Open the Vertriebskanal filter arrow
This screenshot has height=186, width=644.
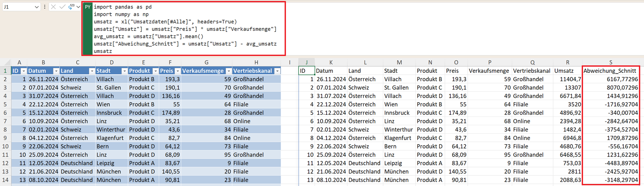277,71
